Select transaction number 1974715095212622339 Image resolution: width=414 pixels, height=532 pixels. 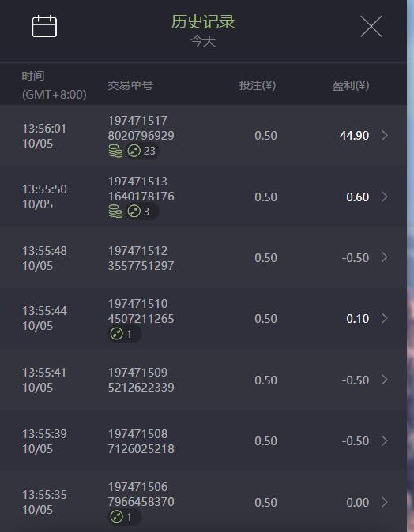(x=141, y=380)
